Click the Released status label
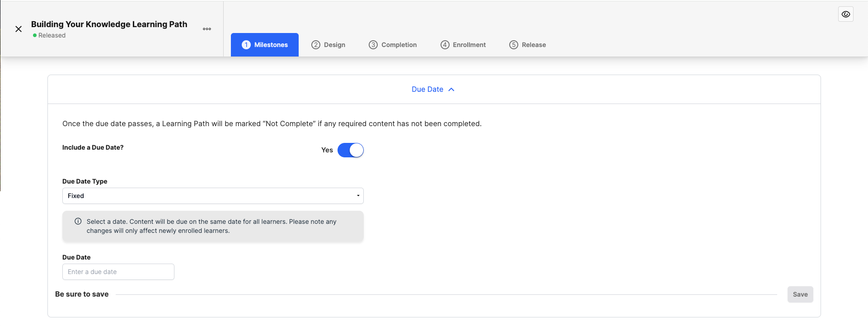This screenshot has height=331, width=868. [x=49, y=35]
